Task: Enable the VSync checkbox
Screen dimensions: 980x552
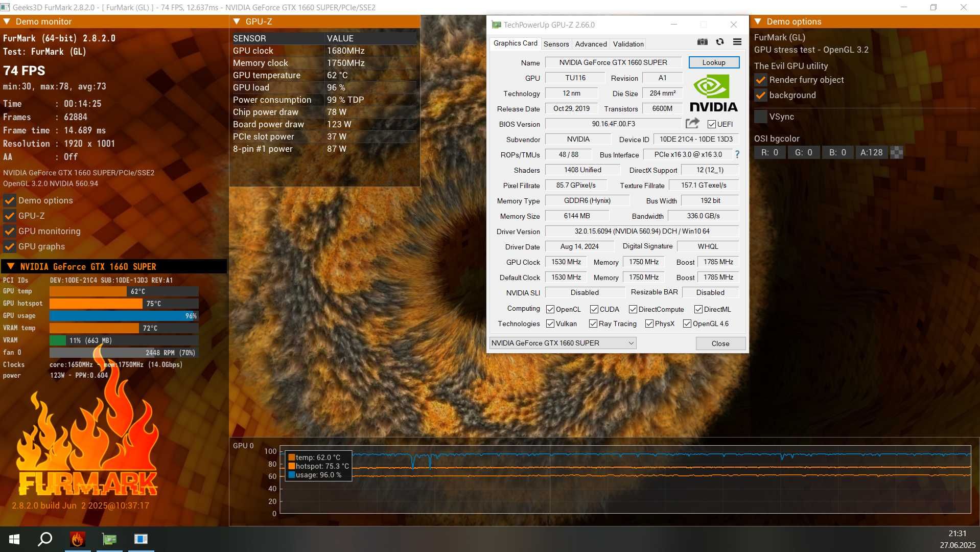Action: pos(761,117)
